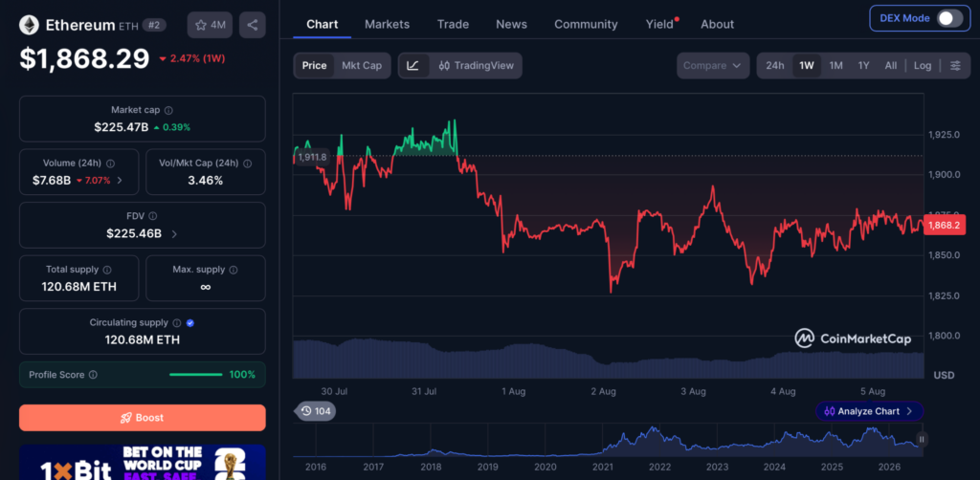The height and width of the screenshot is (480, 980).
Task: Click the orange Boost button
Action: pyautogui.click(x=143, y=418)
